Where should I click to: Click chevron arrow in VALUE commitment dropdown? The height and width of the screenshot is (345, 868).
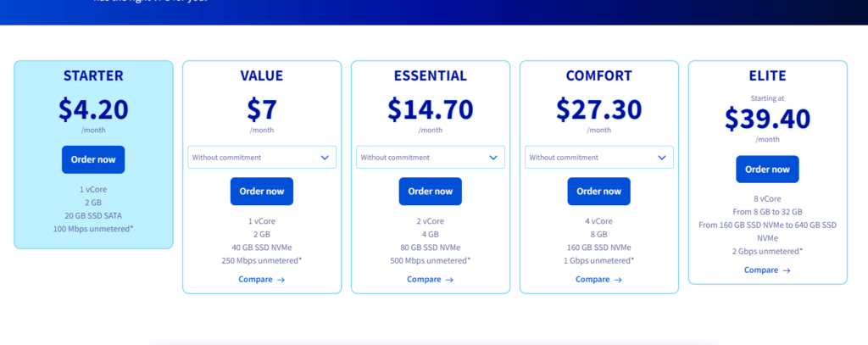pyautogui.click(x=325, y=158)
